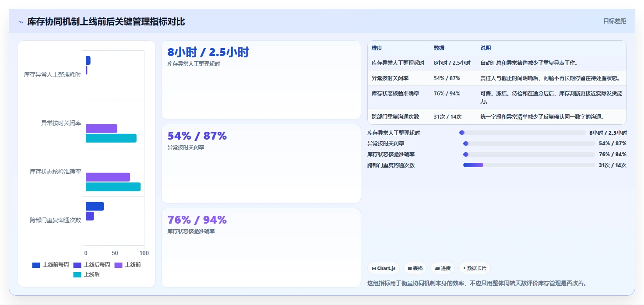Viewport: 644px width, 305px height.
Task: Click the card caption 库存状态核验准确率
Action: click(x=191, y=231)
